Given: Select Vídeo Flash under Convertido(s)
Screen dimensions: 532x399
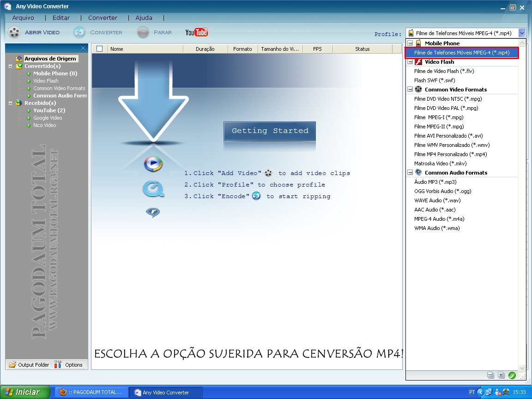Looking at the screenshot, I should click(46, 81).
